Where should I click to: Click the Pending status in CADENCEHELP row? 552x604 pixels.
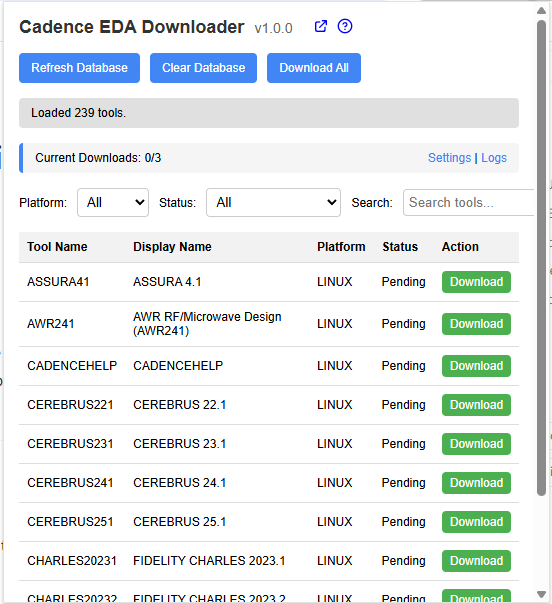403,366
